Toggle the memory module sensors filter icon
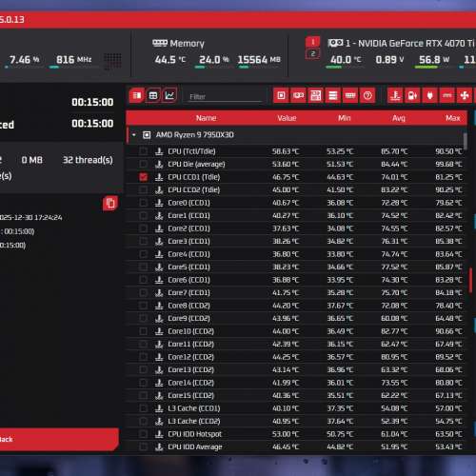The height and width of the screenshot is (476, 476). (350, 95)
